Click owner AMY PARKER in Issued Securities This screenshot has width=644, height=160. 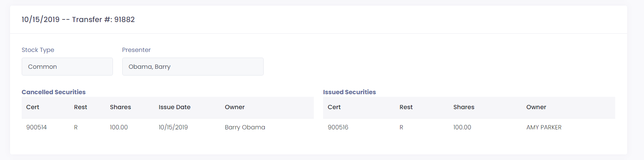click(544, 127)
